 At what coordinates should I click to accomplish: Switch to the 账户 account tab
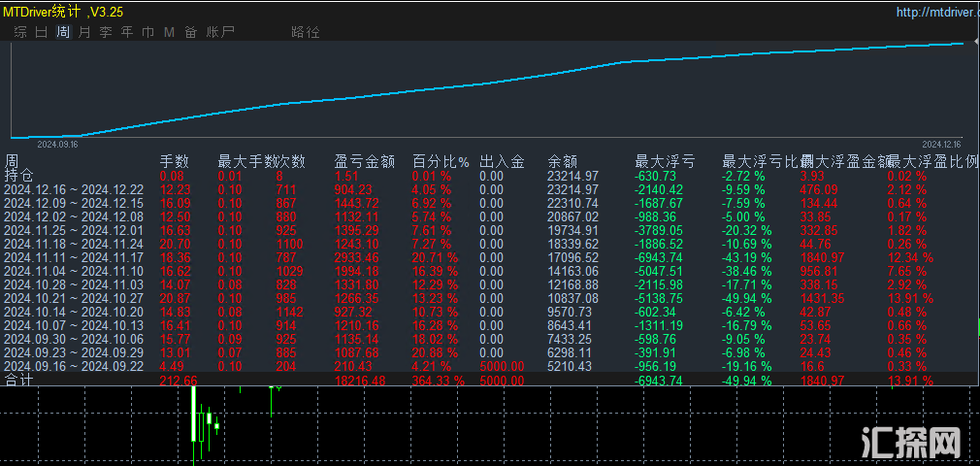(220, 32)
